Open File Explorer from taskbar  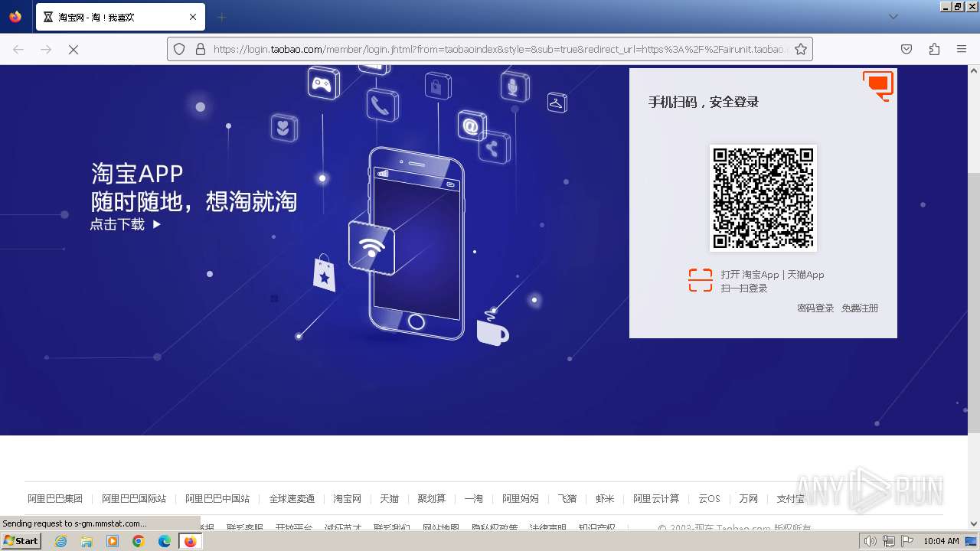pos(87,541)
